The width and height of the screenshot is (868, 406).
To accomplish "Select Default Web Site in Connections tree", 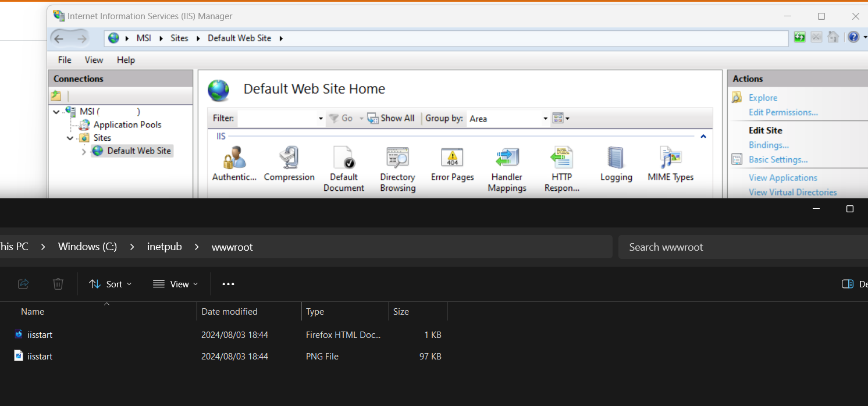I will pyautogui.click(x=139, y=151).
